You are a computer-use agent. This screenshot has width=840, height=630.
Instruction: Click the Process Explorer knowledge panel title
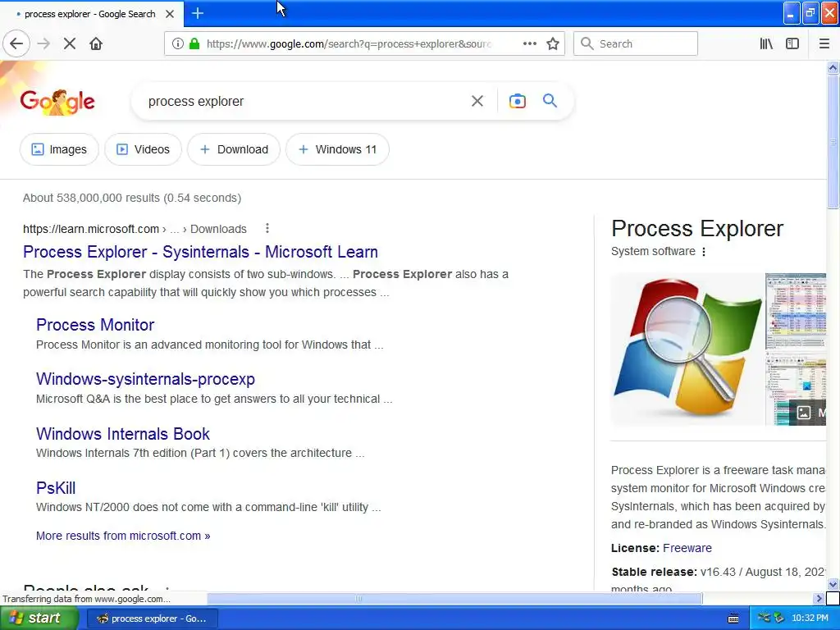697,229
